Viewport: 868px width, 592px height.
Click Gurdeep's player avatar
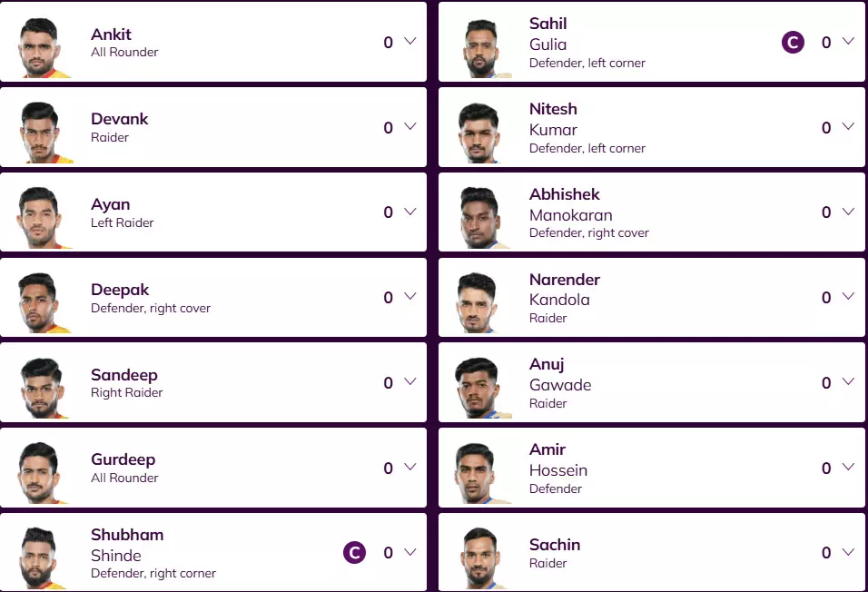click(x=43, y=471)
